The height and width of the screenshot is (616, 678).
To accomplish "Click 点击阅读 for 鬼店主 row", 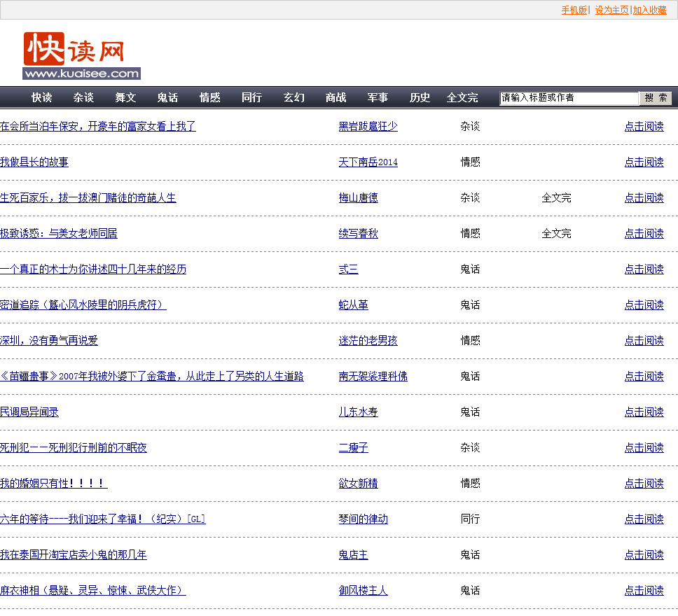I will click(644, 554).
